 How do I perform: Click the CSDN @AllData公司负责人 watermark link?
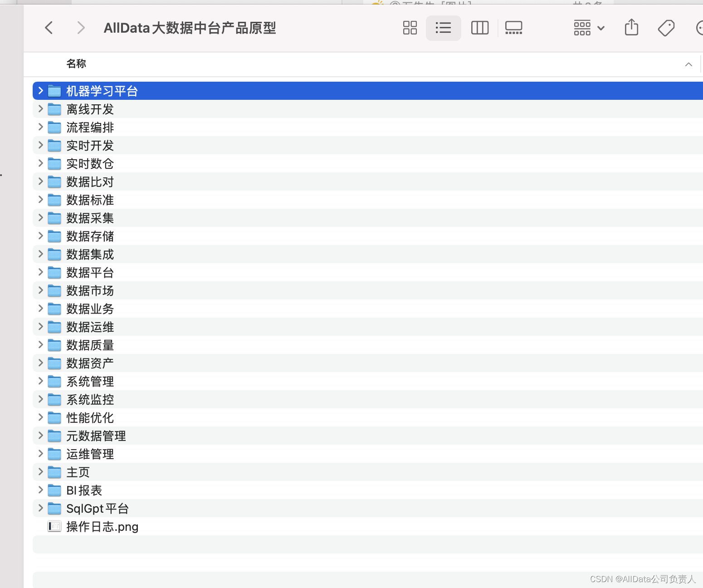pos(643,579)
